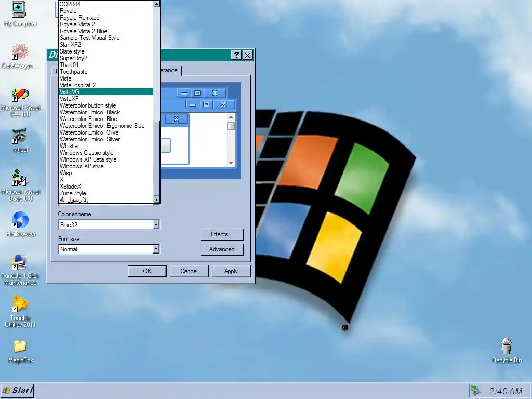Choose Zune Style from the list
The width and height of the screenshot is (532, 399).
106,193
